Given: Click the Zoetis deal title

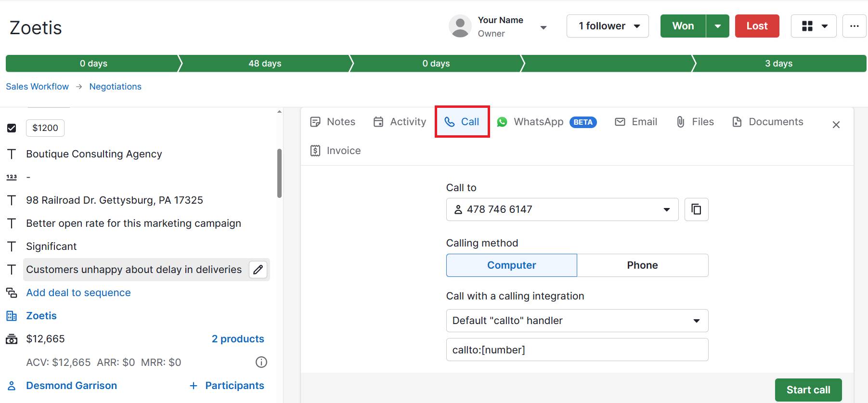Looking at the screenshot, I should coord(36,28).
